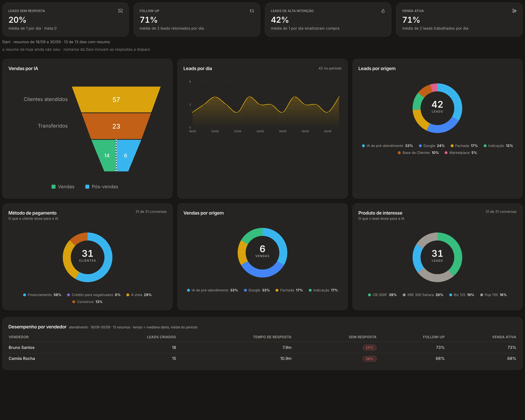Image resolution: width=525 pixels, height=420 pixels.
Task: Click the green funnel segment showing 14
Action: pyautogui.click(x=105, y=155)
